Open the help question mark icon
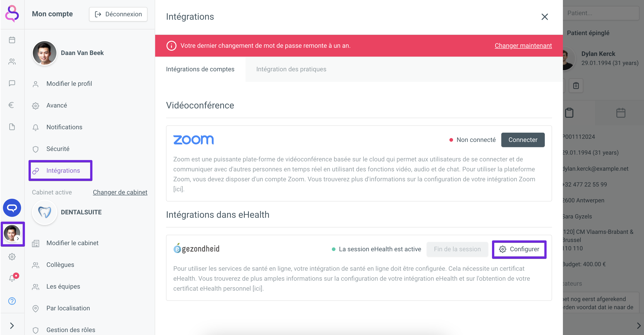Image resolution: width=644 pixels, height=335 pixels. pos(12,301)
